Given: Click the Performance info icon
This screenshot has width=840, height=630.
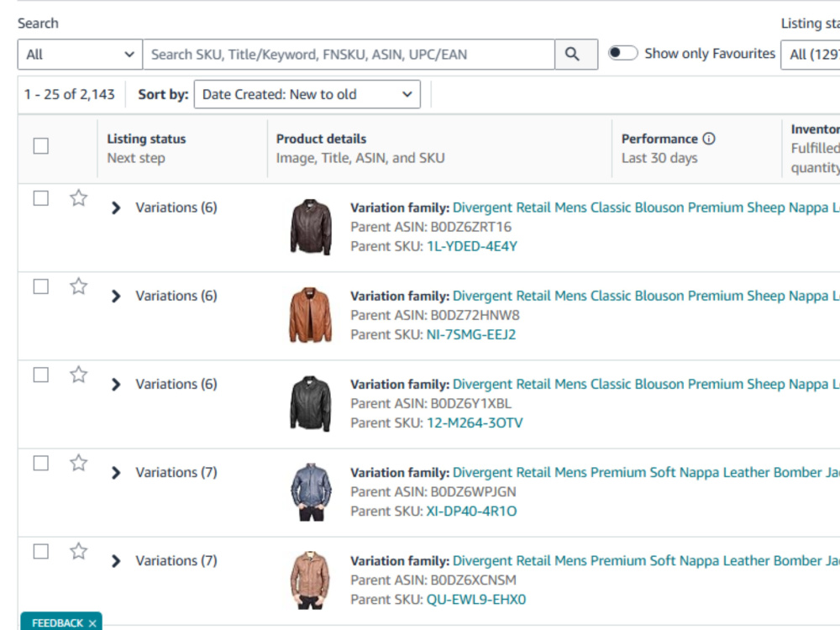Looking at the screenshot, I should (709, 139).
